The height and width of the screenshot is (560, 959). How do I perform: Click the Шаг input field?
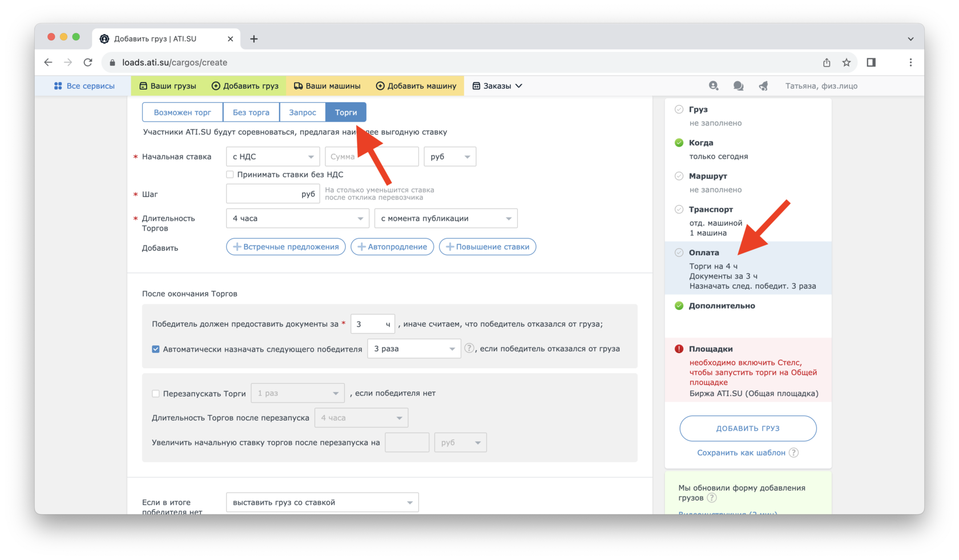[273, 194]
